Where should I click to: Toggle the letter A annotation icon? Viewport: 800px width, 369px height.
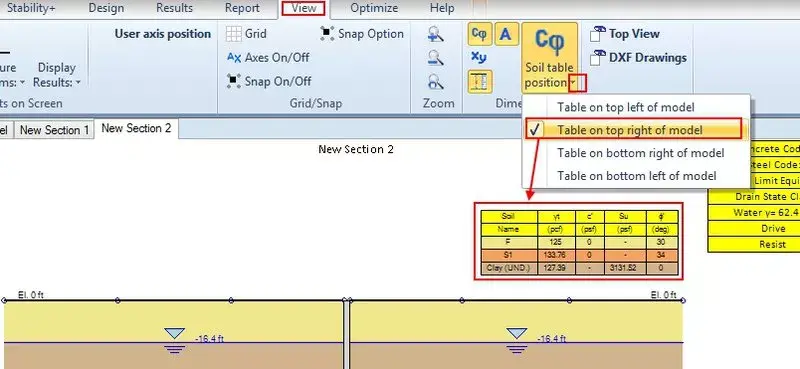(506, 34)
